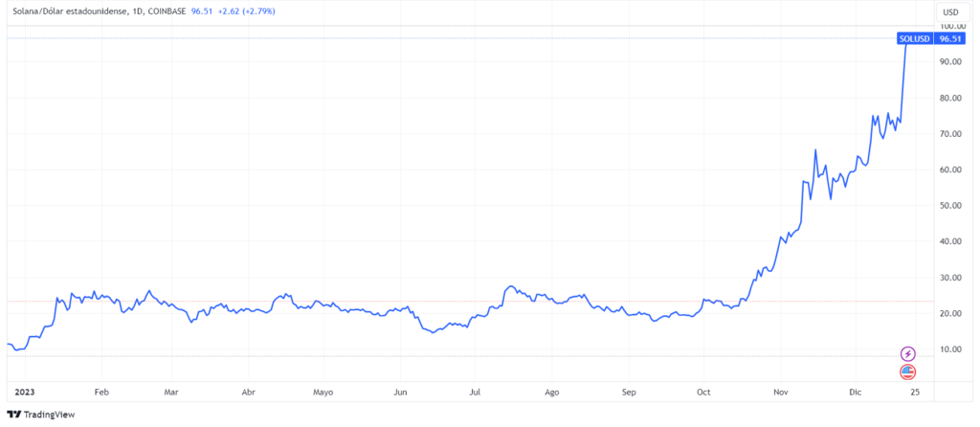Screen dimensions: 980x427
Task: Click the Nov label on time axis
Action: click(x=780, y=392)
